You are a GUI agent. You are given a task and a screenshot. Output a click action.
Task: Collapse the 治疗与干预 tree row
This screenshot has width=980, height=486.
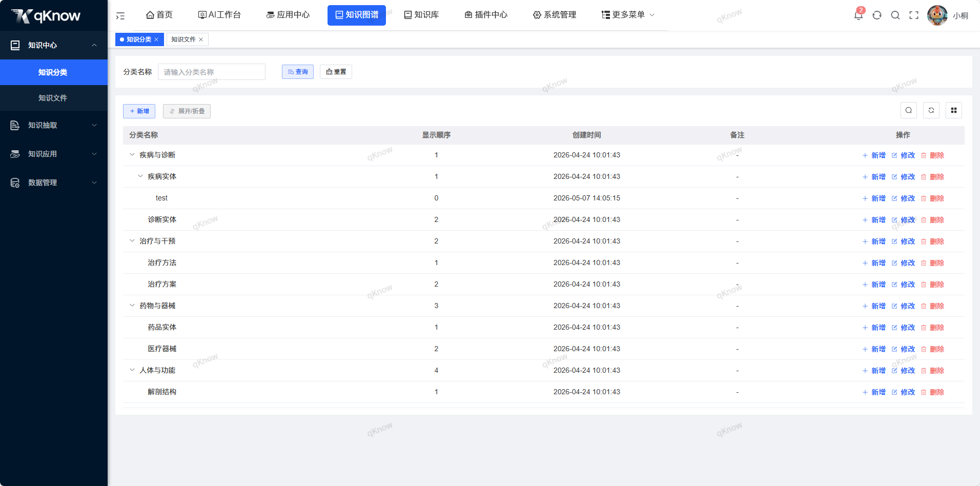coord(132,241)
